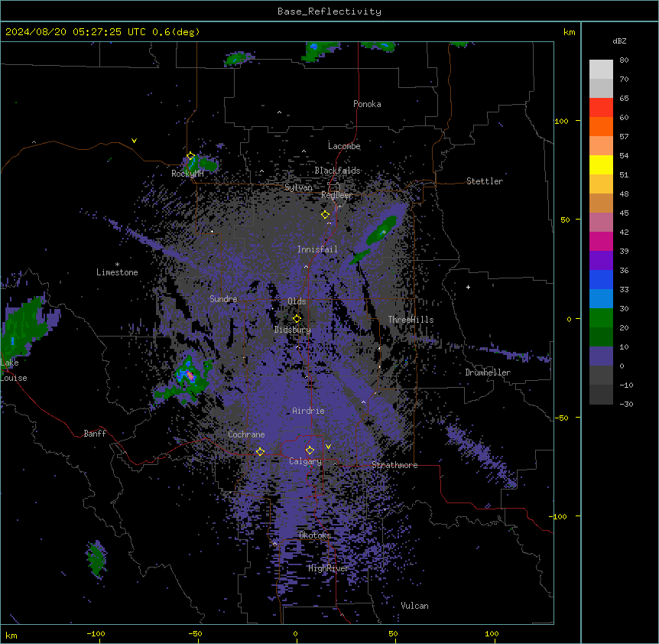
Task: Click the Airdrie city label
Action: tap(308, 411)
